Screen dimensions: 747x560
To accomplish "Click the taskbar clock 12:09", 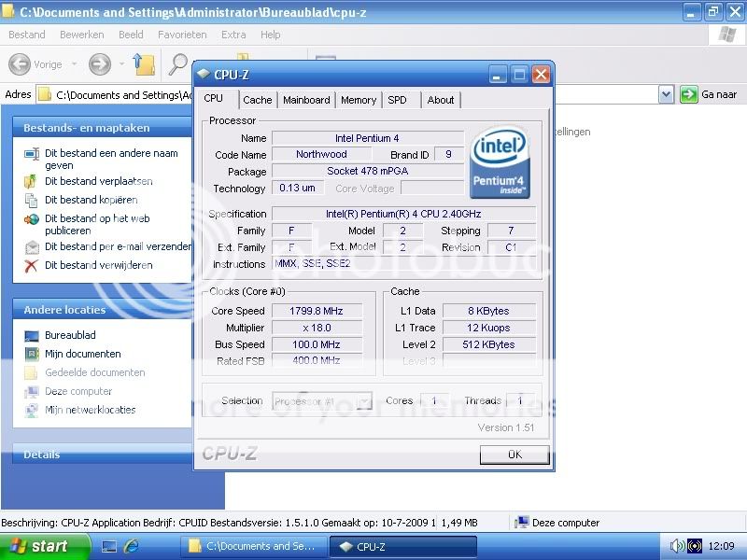I will click(721, 546).
